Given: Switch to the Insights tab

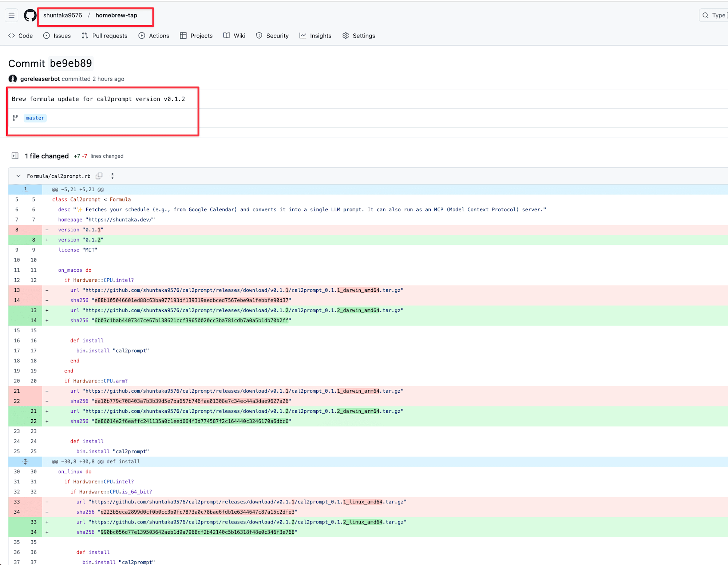Looking at the screenshot, I should [x=316, y=36].
